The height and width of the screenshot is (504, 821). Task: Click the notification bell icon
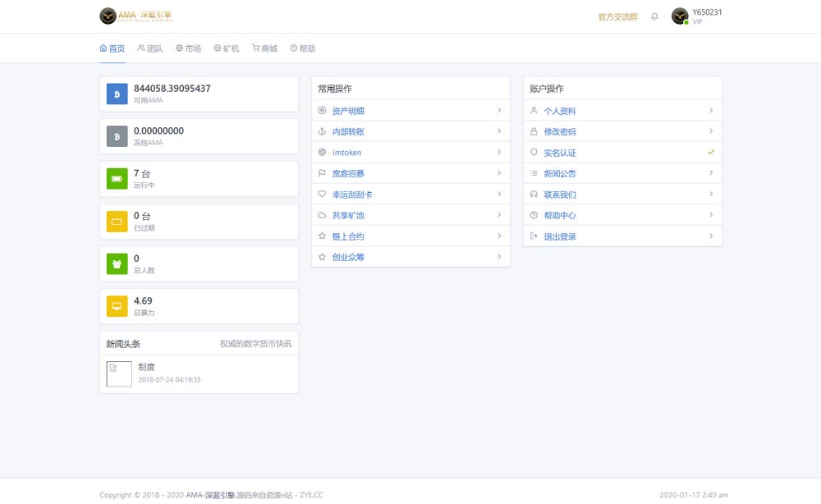654,16
